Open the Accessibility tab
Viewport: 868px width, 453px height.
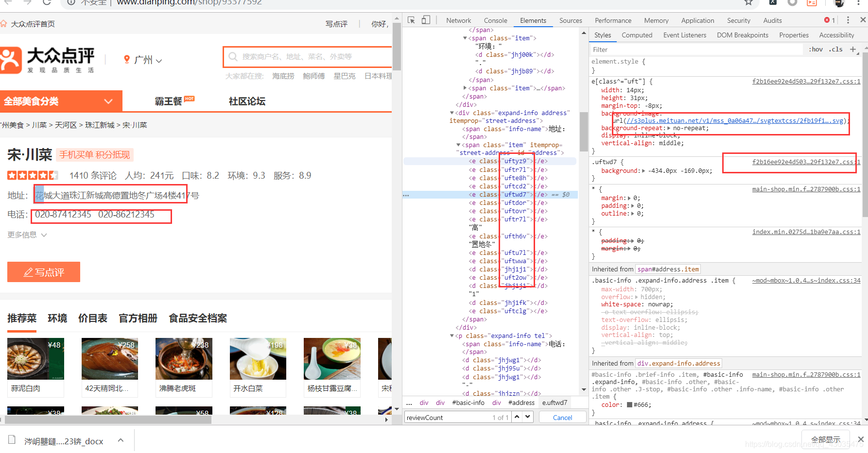pos(836,35)
